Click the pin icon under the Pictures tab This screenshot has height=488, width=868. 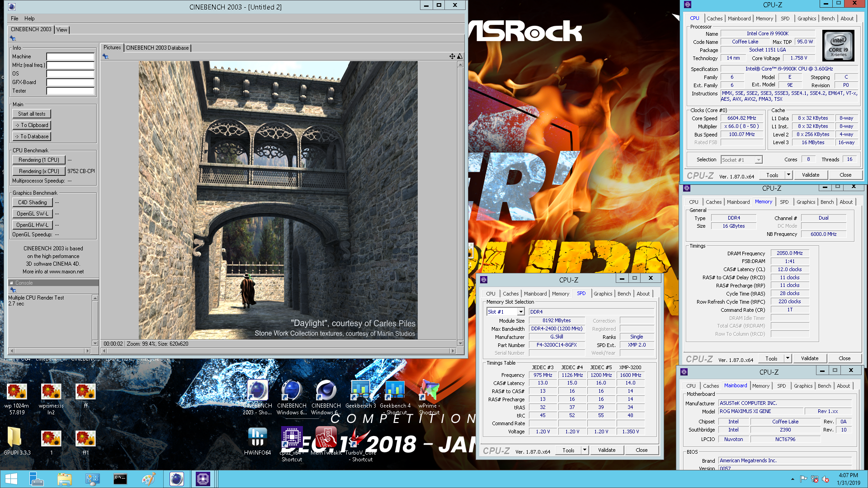point(105,56)
